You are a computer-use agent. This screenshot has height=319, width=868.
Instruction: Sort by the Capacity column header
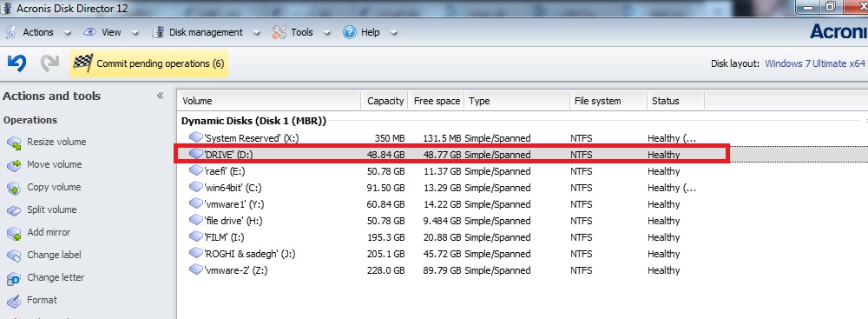(x=385, y=101)
